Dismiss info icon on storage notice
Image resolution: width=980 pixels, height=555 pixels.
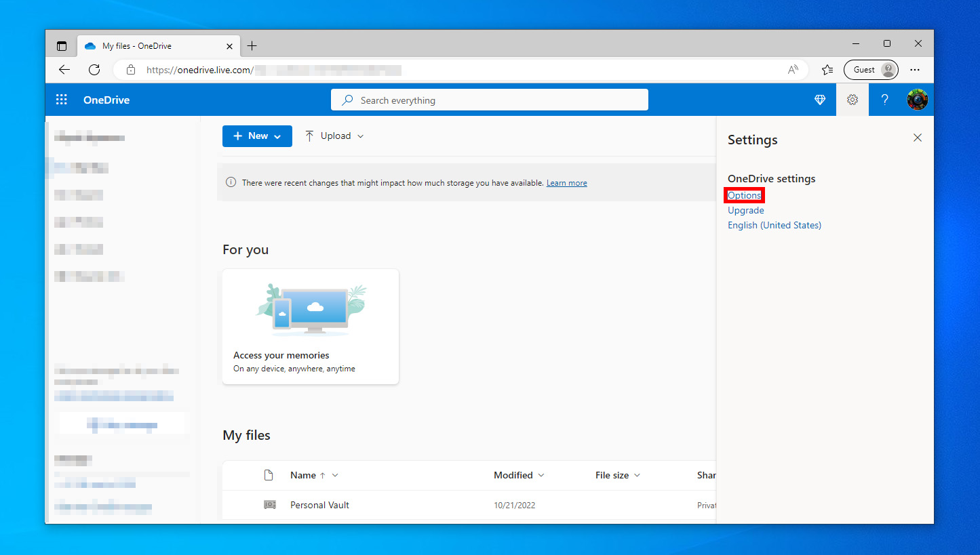tap(231, 182)
